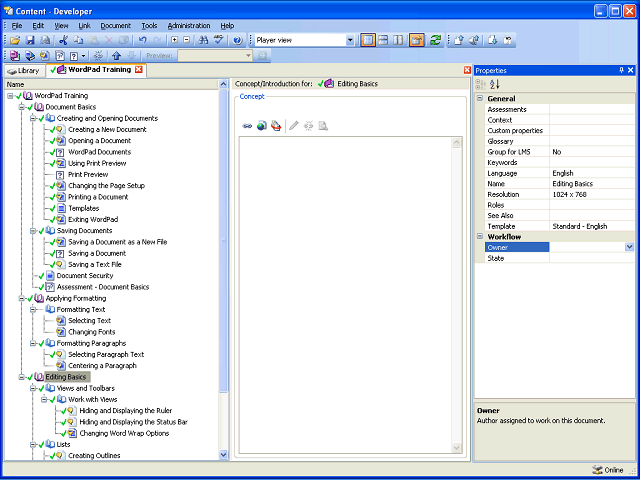Click the Cut scissors icon
640x480 pixels.
63,40
